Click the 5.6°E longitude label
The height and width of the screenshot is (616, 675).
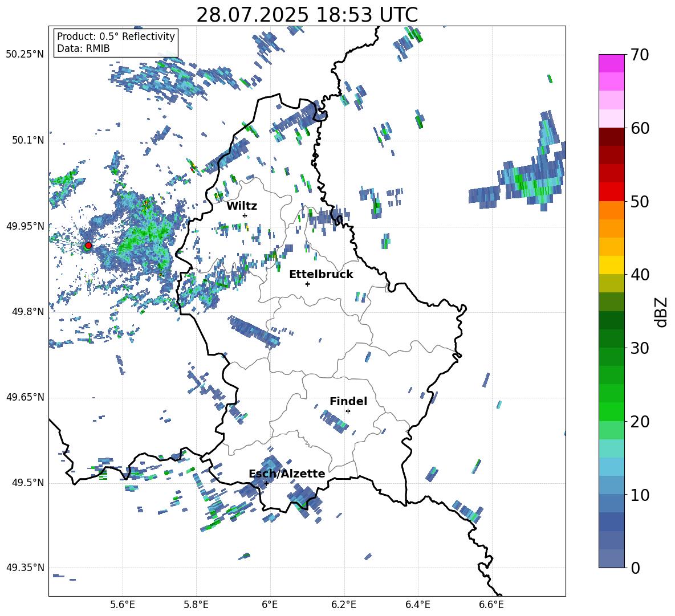point(123,605)
